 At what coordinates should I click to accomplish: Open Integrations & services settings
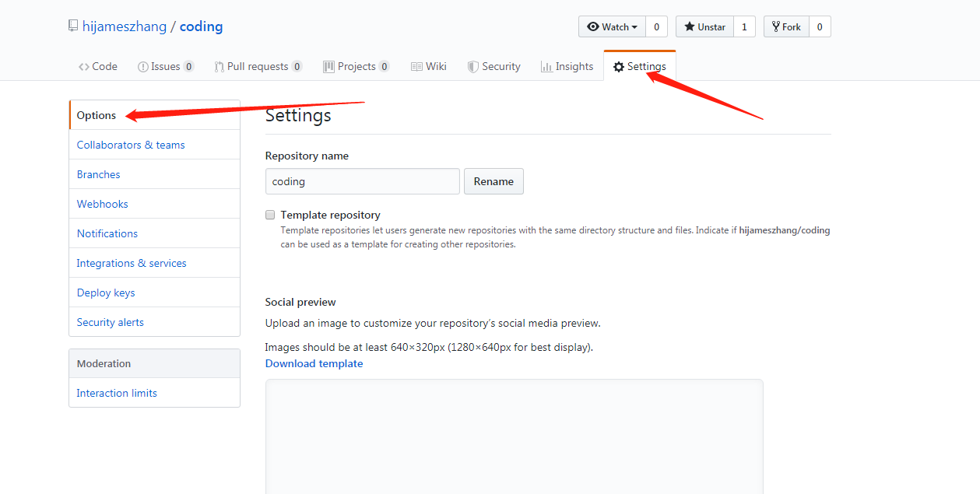point(154,263)
